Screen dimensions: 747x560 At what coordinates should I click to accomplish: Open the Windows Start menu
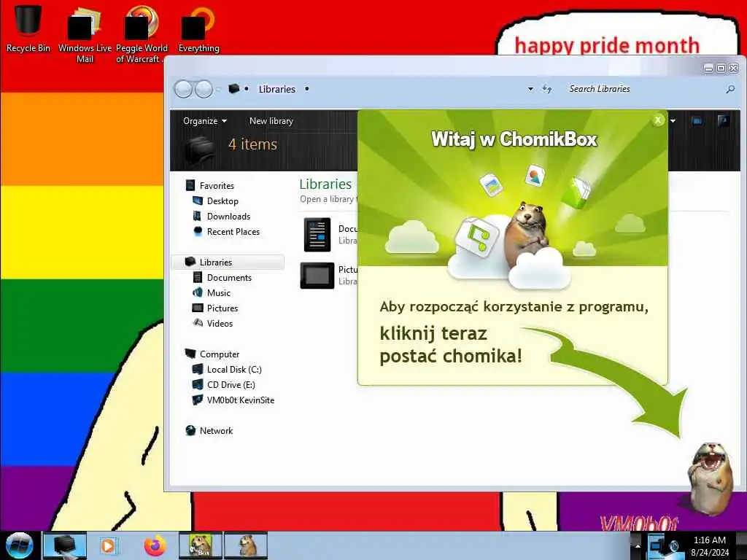[x=19, y=545]
